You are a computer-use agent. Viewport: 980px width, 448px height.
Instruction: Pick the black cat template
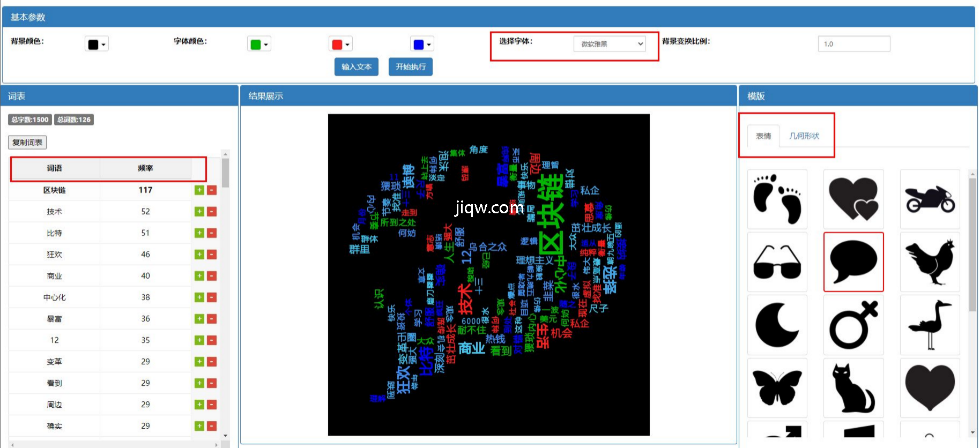(x=853, y=387)
